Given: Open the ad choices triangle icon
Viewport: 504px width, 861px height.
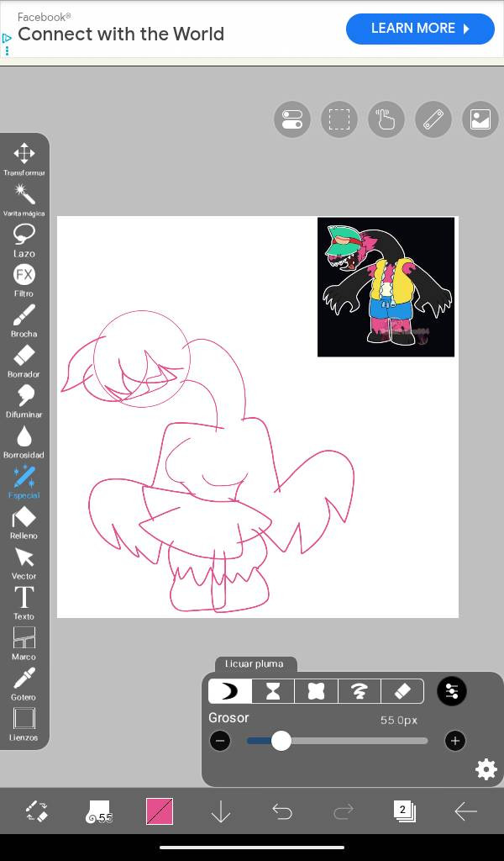Looking at the screenshot, I should click(x=7, y=38).
